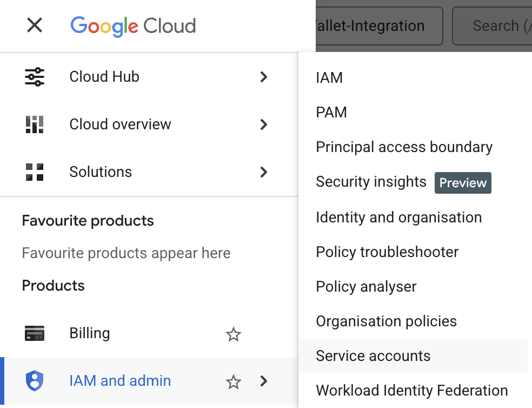The width and height of the screenshot is (532, 408).
Task: Open Security insights page
Action: pos(371,182)
